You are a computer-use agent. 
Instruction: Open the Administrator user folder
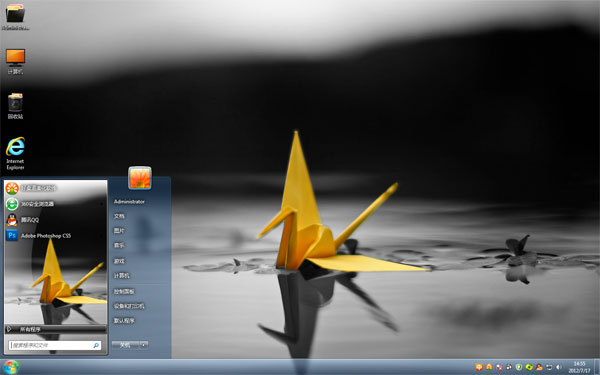[x=129, y=202]
